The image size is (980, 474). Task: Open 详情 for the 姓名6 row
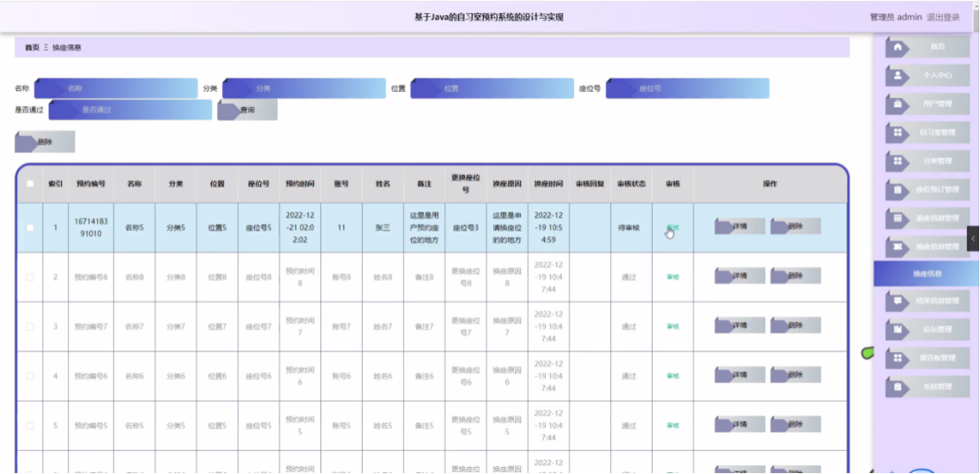[740, 375]
